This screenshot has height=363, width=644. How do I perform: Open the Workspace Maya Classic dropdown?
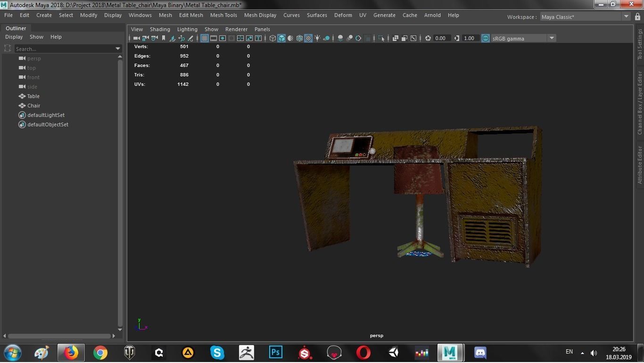tap(585, 16)
